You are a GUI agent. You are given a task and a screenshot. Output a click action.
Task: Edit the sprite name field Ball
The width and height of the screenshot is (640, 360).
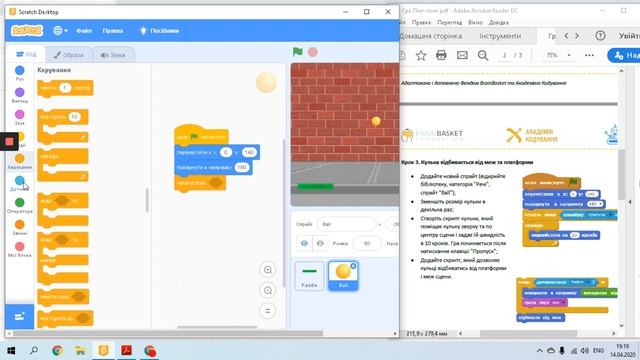pyautogui.click(x=346, y=224)
